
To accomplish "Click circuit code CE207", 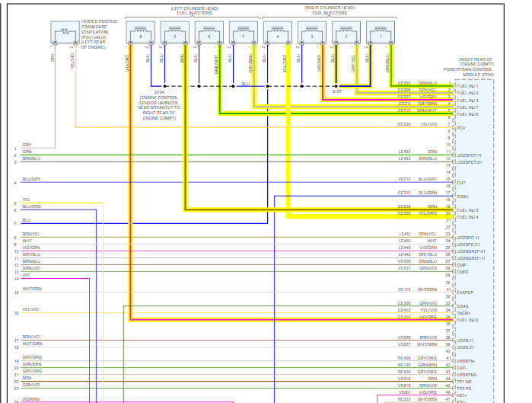I will [x=404, y=97].
